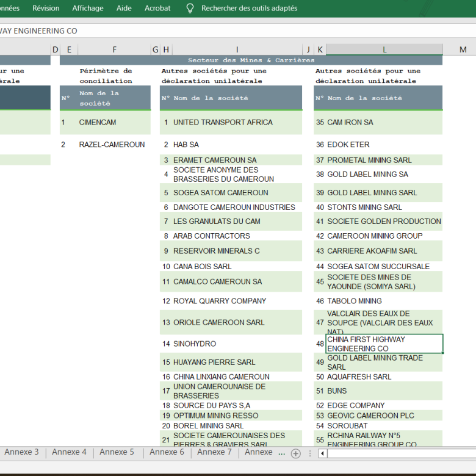Select column L header

384,49
